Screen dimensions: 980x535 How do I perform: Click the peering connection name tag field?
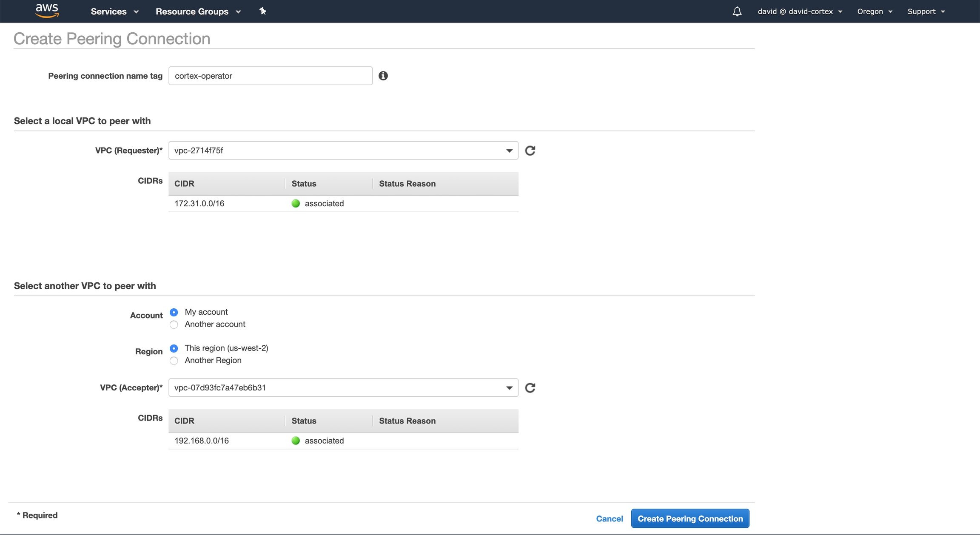pyautogui.click(x=270, y=76)
